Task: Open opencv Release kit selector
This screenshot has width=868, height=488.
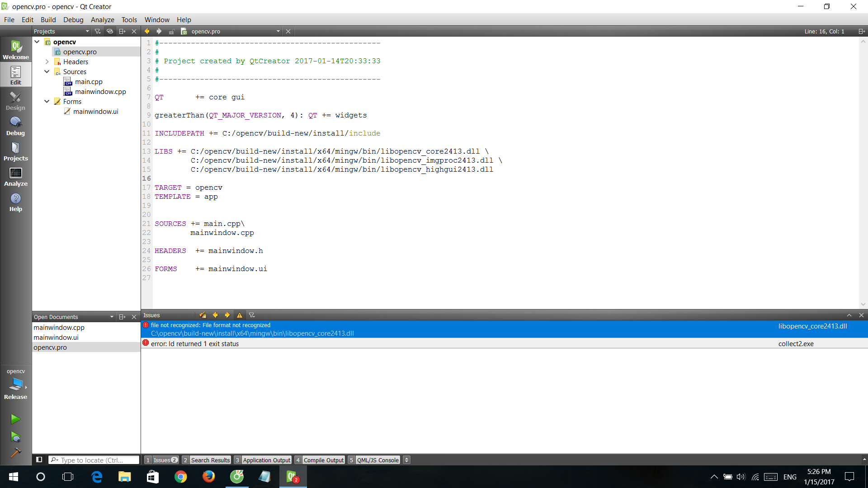Action: point(16,384)
